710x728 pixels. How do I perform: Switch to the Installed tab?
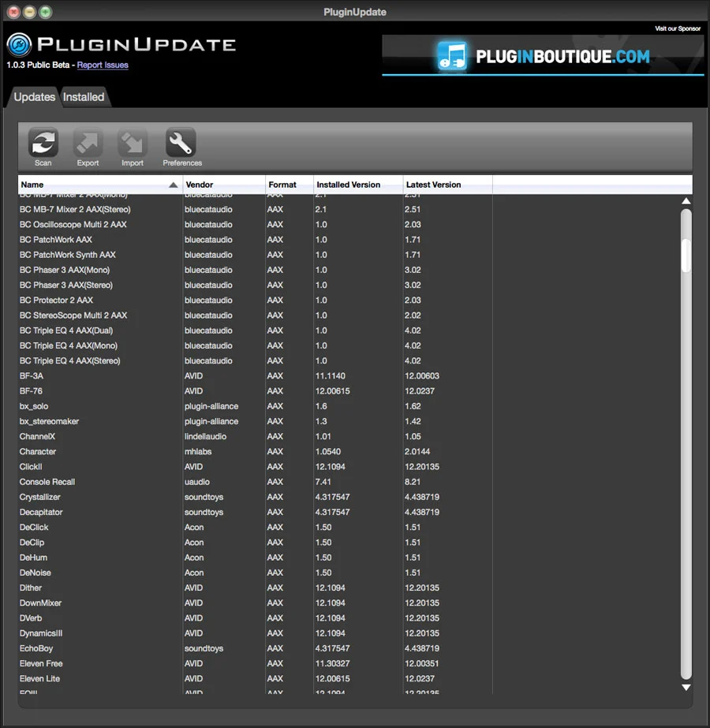84,97
